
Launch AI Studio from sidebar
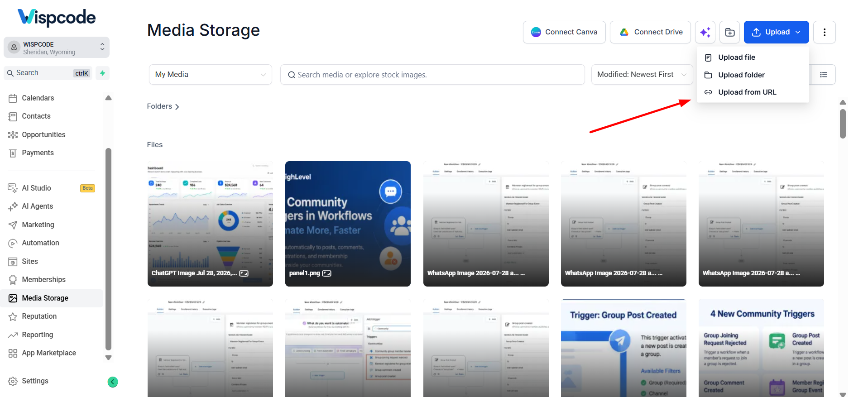(x=36, y=188)
